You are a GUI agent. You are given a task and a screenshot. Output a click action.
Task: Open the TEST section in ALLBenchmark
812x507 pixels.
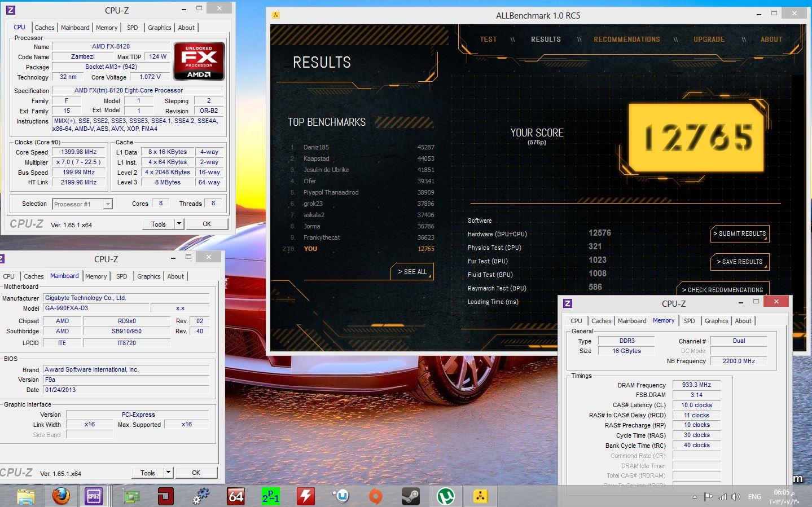coord(489,39)
